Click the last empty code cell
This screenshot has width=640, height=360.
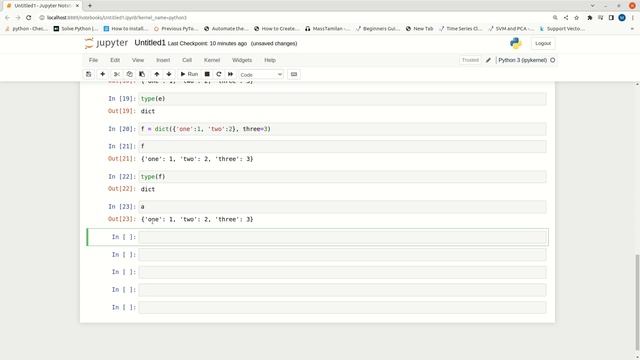point(342,307)
